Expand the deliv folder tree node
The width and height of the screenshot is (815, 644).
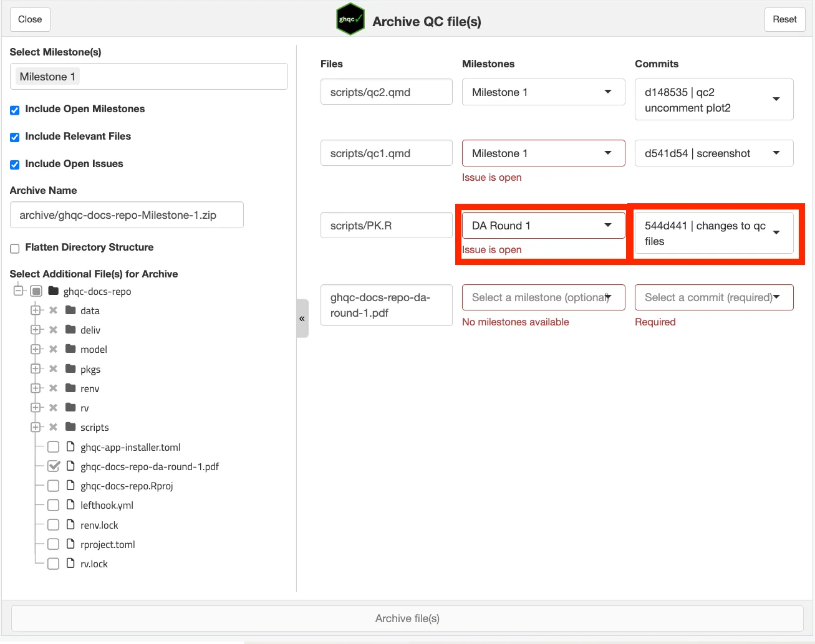[36, 330]
